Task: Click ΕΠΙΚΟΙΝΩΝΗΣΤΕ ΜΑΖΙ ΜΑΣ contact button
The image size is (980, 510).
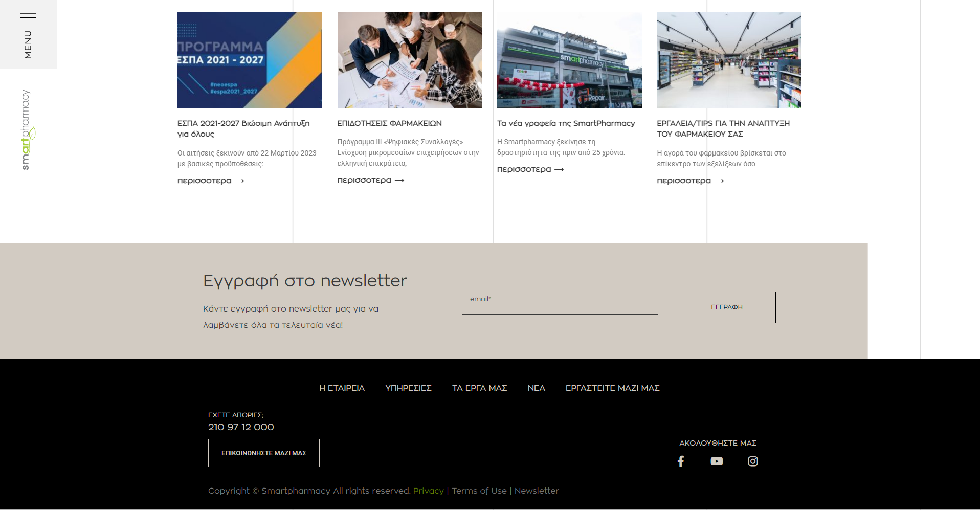Action: click(x=263, y=453)
